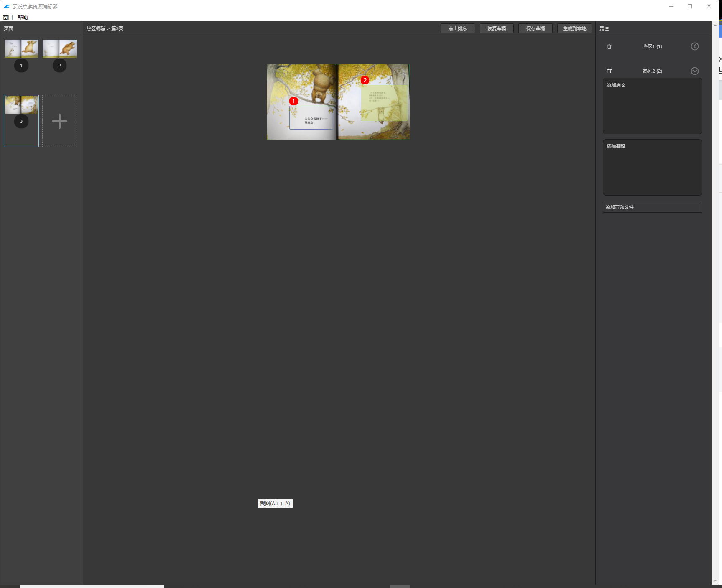Collapse the 热区2 properties section

pos(694,71)
